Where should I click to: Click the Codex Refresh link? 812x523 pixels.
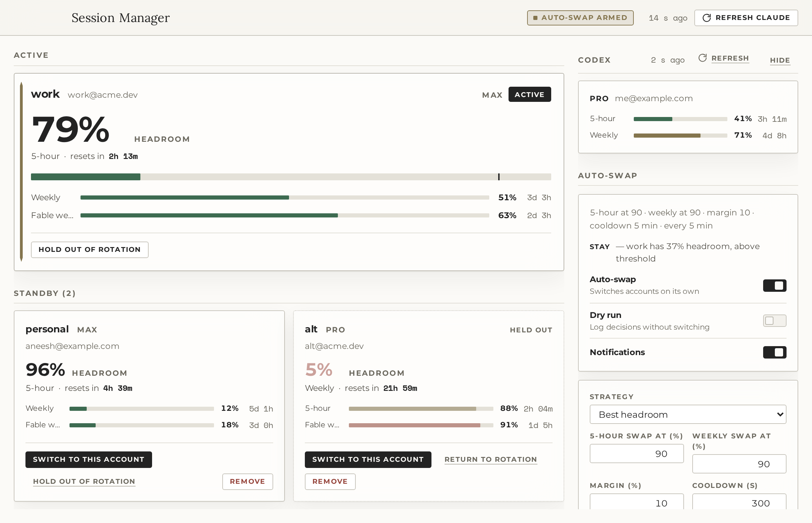[x=730, y=58]
